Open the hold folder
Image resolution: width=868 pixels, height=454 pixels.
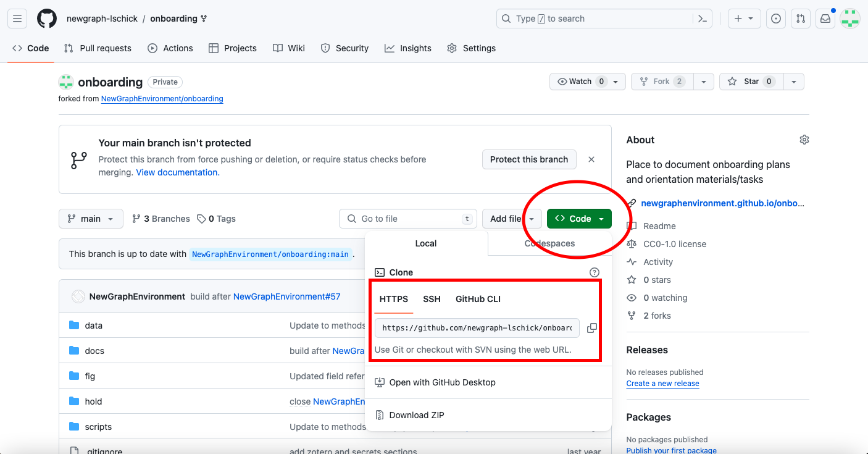94,401
